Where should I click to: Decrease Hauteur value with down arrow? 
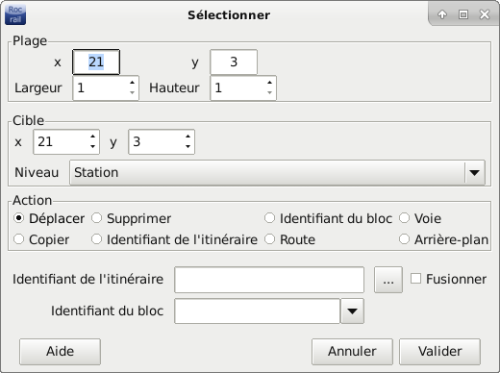(x=269, y=93)
